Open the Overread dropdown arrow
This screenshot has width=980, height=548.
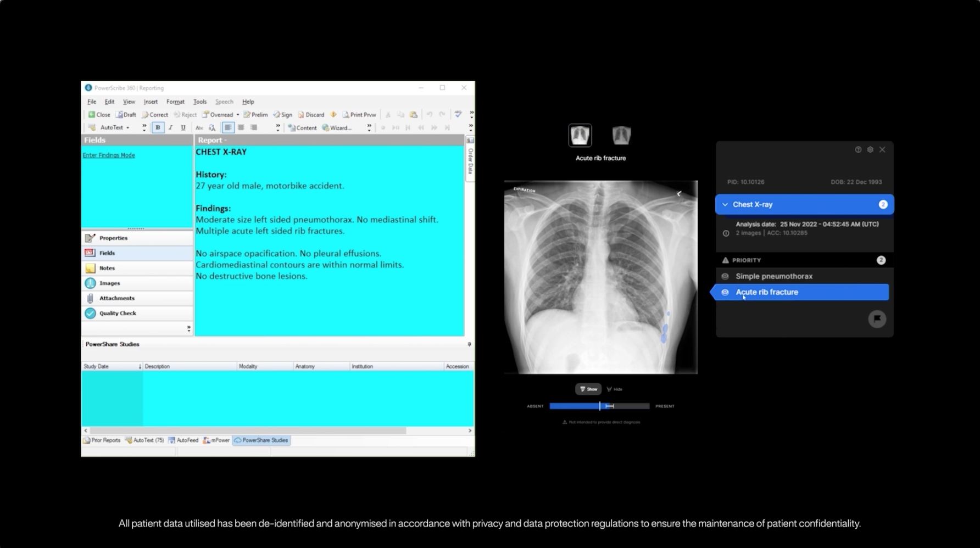coord(238,115)
